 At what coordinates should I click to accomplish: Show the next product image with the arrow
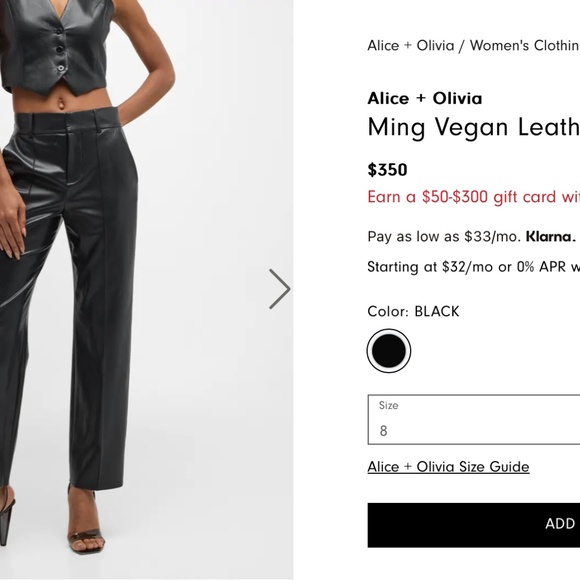[x=280, y=289]
